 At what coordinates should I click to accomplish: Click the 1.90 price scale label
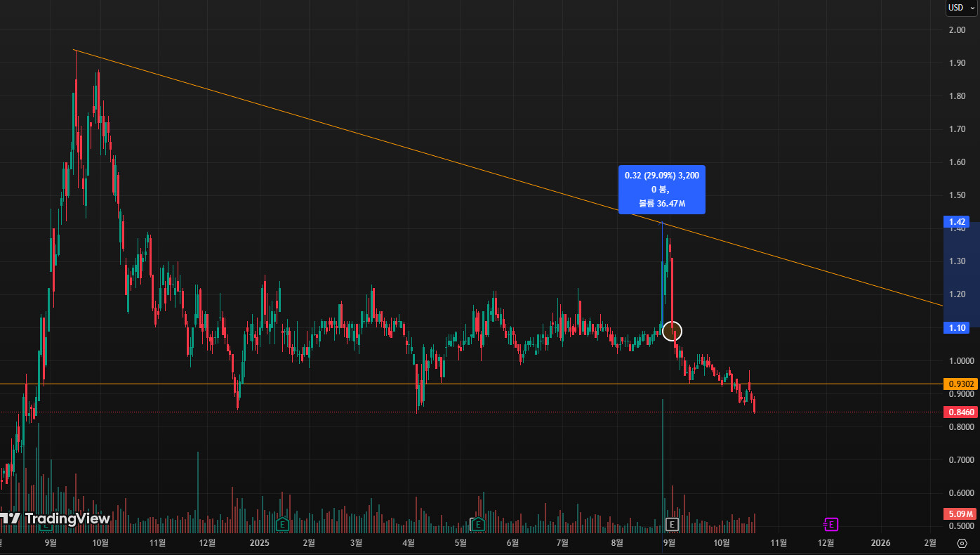coord(957,63)
